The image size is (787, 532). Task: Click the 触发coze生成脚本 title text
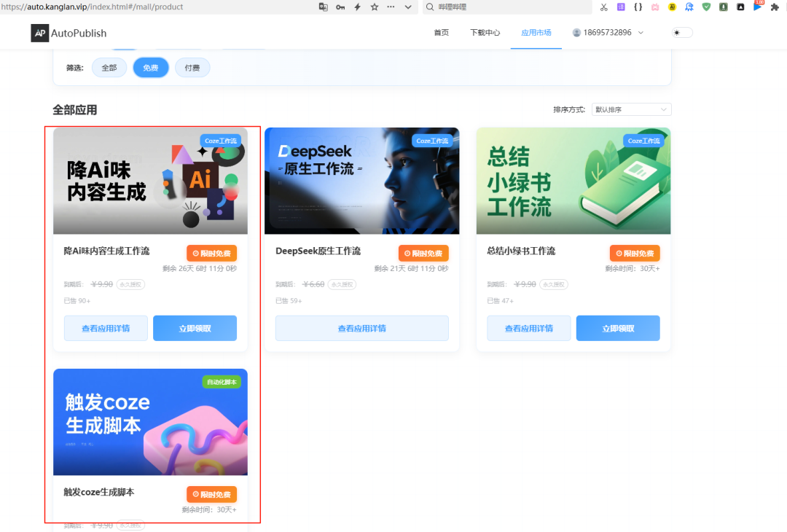tap(99, 492)
